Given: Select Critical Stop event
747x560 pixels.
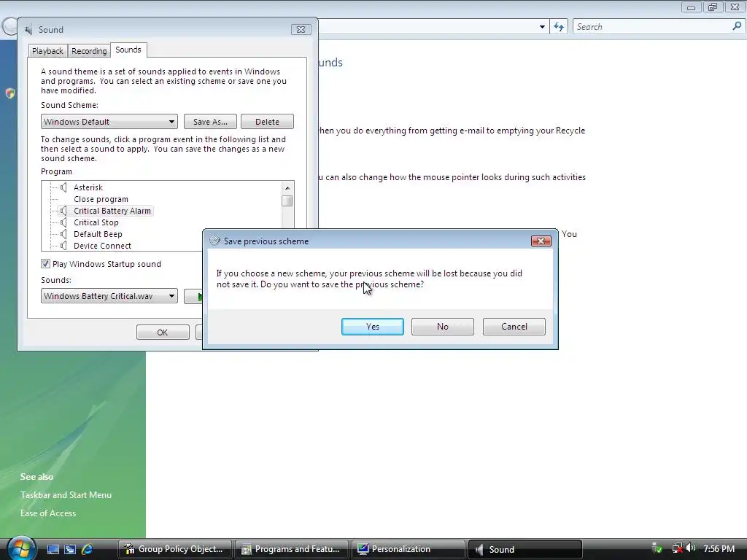Looking at the screenshot, I should tap(96, 222).
